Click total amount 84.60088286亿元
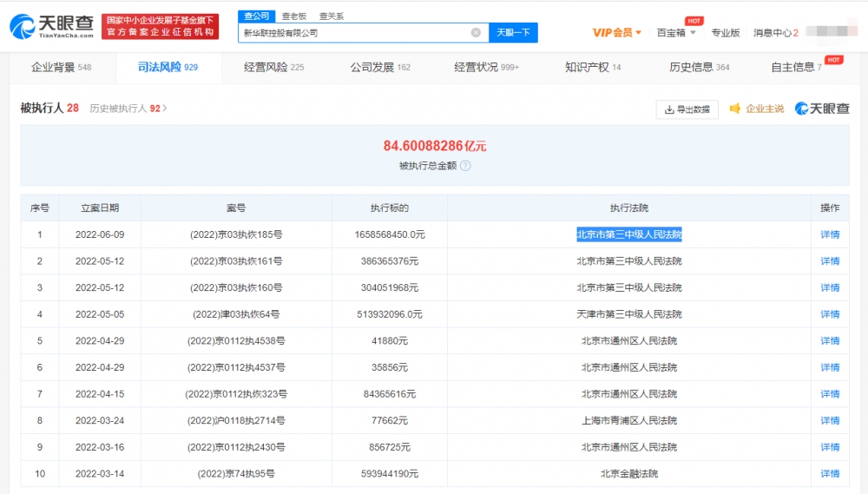This screenshot has width=868, height=494. 435,146
